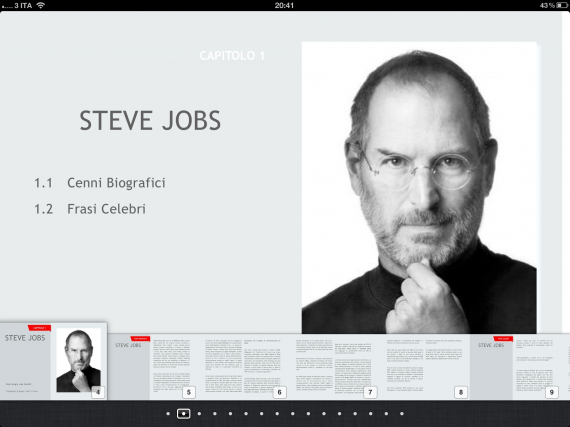Open page 9 chapter thumbnail

click(516, 367)
